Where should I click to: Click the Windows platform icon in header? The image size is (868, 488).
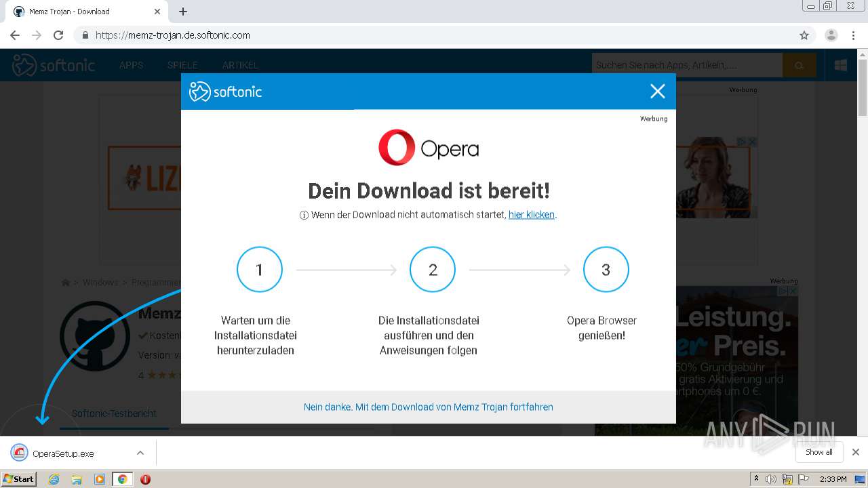(841, 65)
